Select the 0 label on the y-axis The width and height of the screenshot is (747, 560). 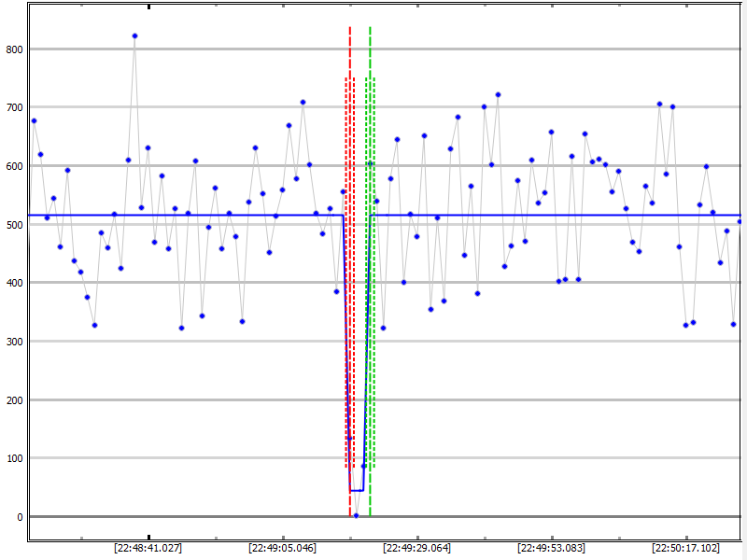click(20, 517)
